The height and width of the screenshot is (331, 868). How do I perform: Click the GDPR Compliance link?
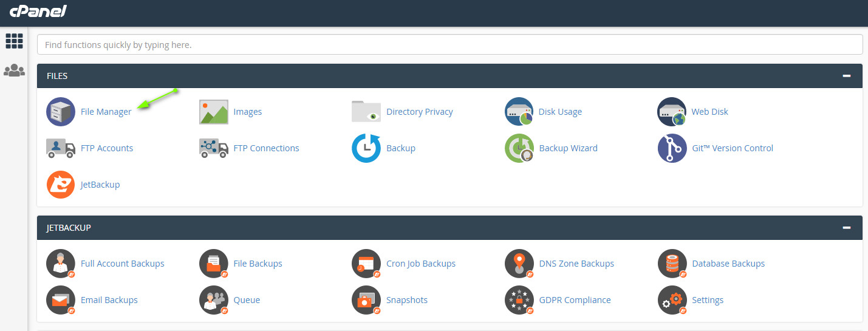(x=575, y=300)
